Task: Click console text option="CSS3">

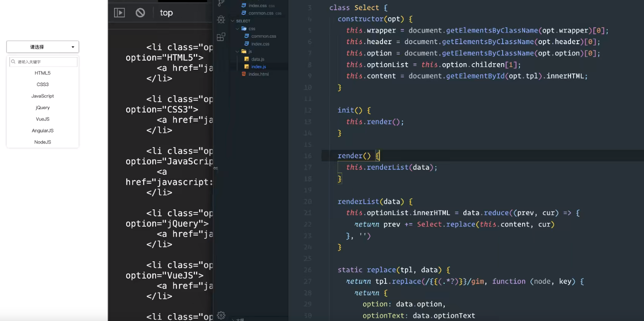Action: (x=162, y=109)
